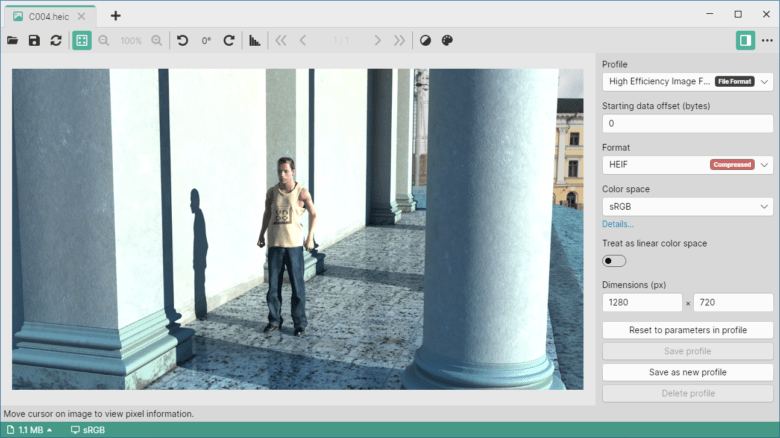The width and height of the screenshot is (780, 438).
Task: Expand the Color space sRGB dropdown
Action: click(x=687, y=207)
